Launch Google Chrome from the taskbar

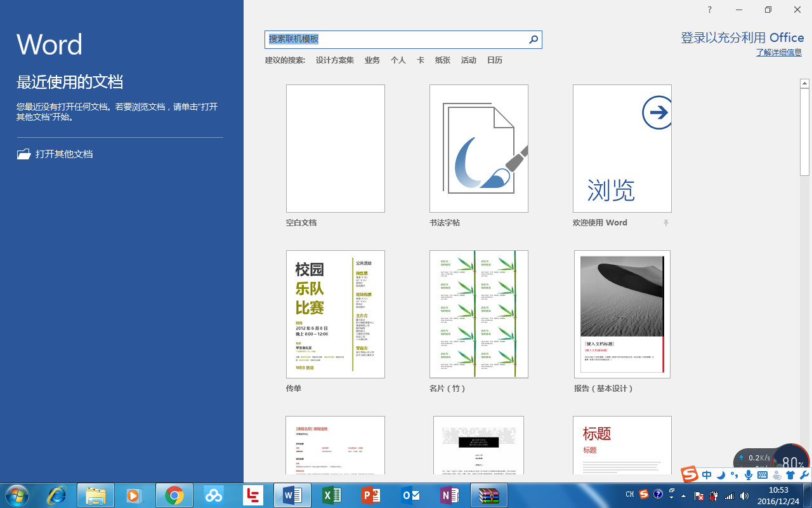pos(173,494)
